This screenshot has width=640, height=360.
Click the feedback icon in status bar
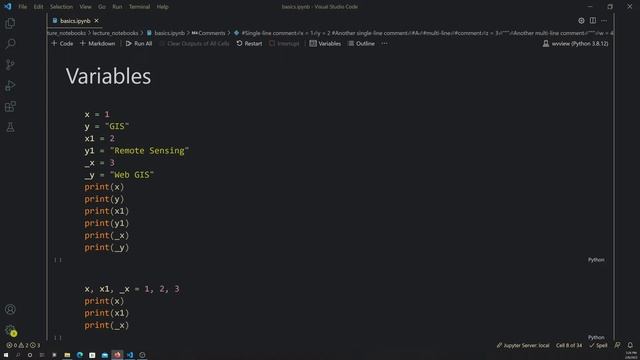point(617,345)
